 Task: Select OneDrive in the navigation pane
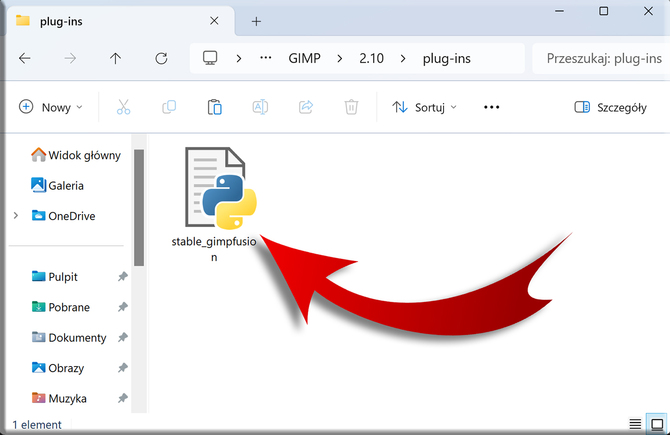point(63,215)
